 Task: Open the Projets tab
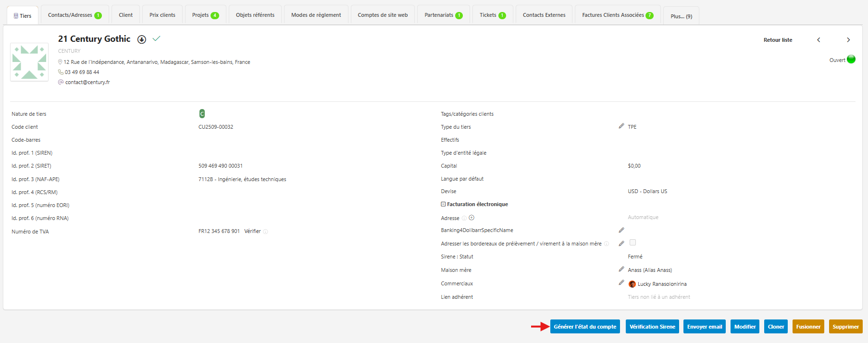point(205,15)
